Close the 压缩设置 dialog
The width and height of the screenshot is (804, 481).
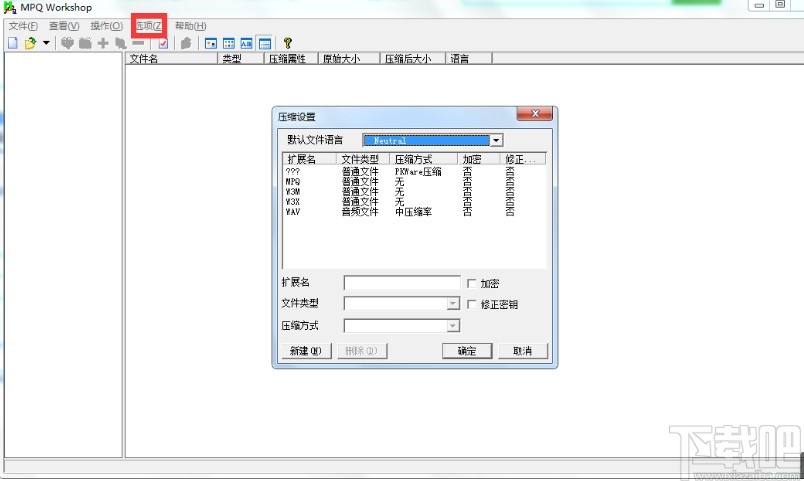coord(535,113)
